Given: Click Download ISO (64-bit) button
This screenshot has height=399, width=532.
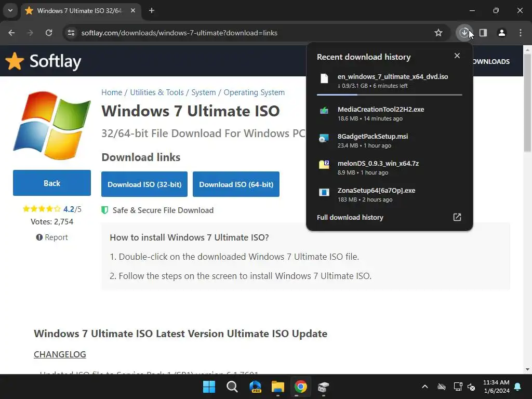Looking at the screenshot, I should (x=236, y=184).
